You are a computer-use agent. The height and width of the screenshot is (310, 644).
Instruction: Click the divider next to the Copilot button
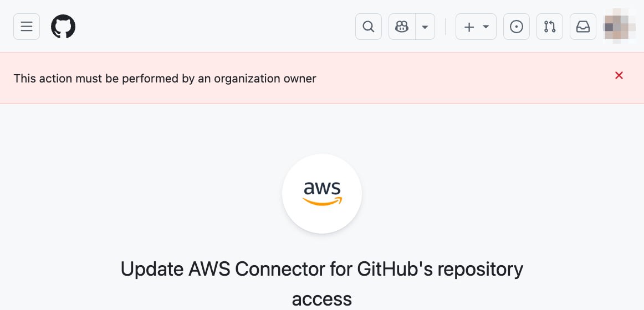[x=446, y=27]
